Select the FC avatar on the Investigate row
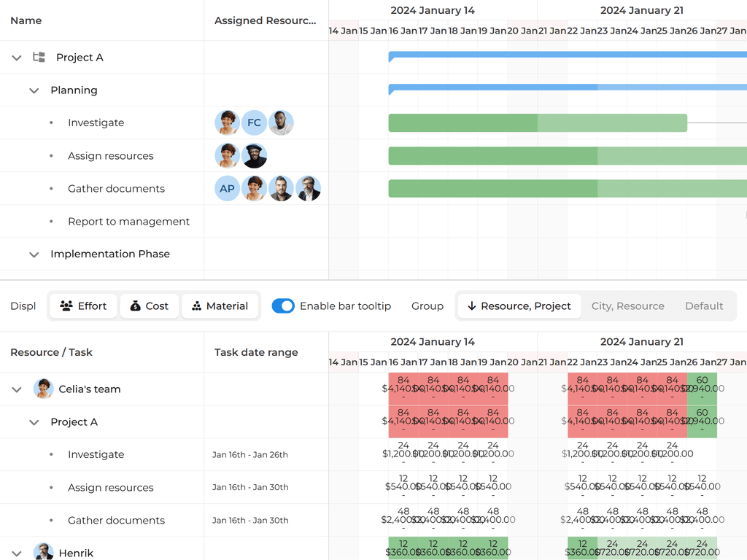Viewport: 747px width, 560px height. (x=254, y=122)
